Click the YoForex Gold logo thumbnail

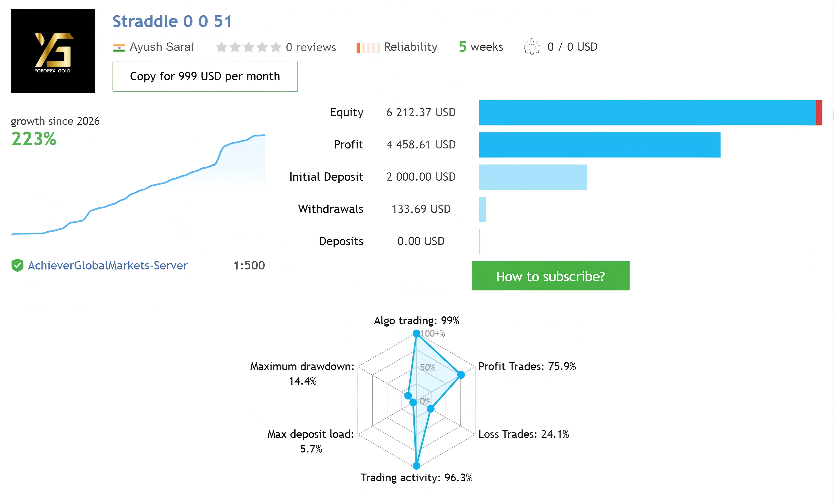coord(53,51)
